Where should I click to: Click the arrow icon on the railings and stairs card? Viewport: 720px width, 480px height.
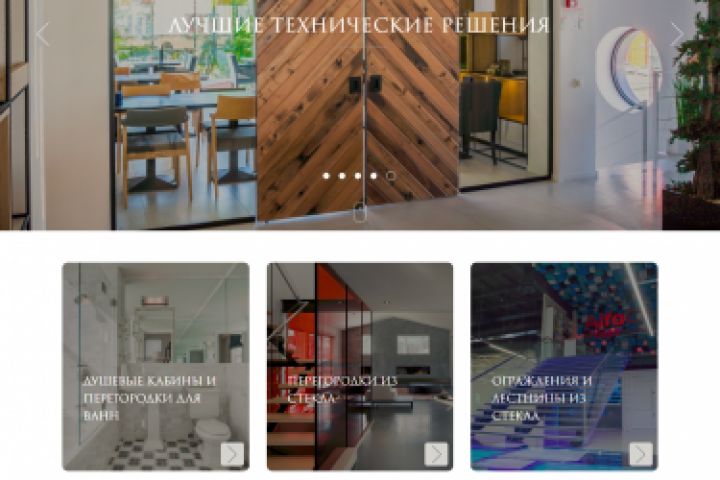pyautogui.click(x=641, y=454)
